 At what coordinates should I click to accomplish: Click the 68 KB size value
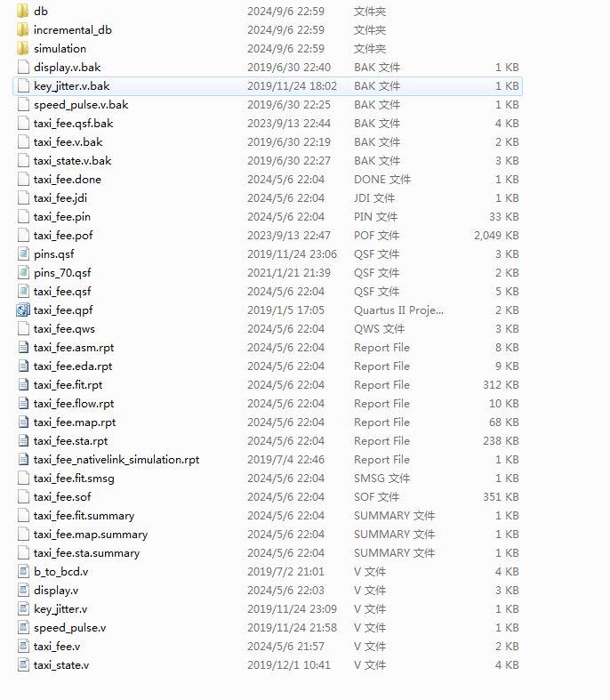point(504,422)
